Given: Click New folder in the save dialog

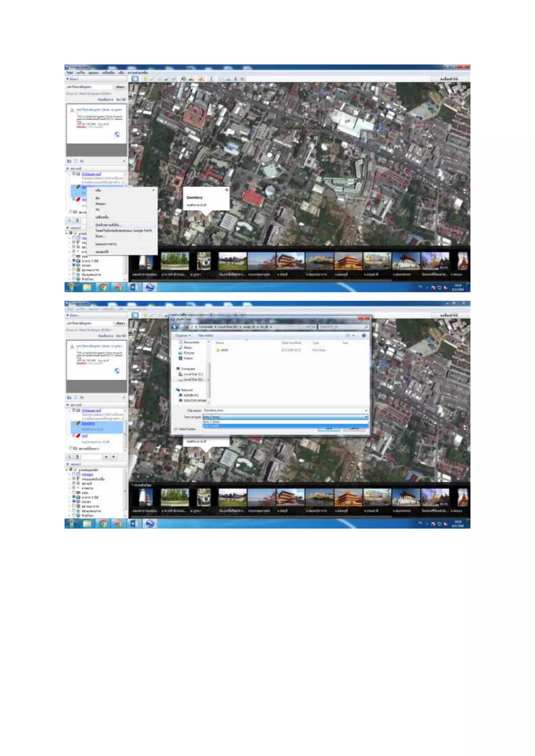Looking at the screenshot, I should coord(206,335).
